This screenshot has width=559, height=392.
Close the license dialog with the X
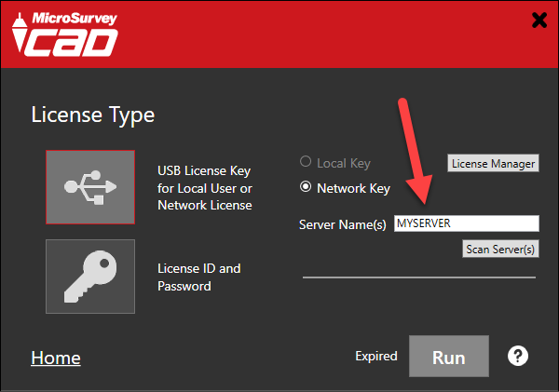[x=539, y=20]
